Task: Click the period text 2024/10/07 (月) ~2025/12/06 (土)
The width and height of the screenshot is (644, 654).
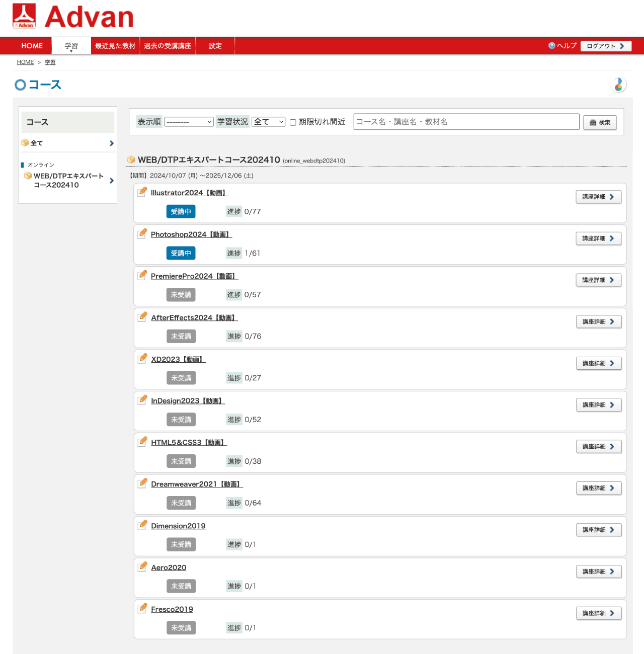Action: (x=202, y=176)
